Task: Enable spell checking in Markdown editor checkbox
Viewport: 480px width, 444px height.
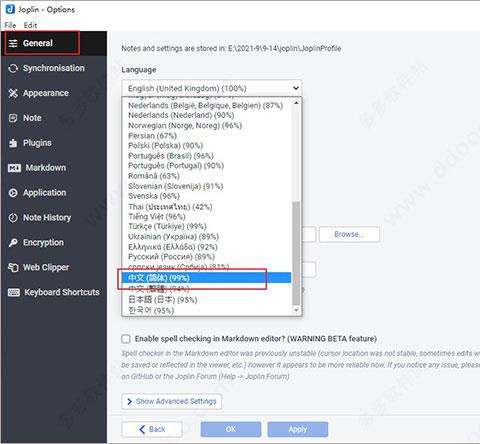Action: 126,339
